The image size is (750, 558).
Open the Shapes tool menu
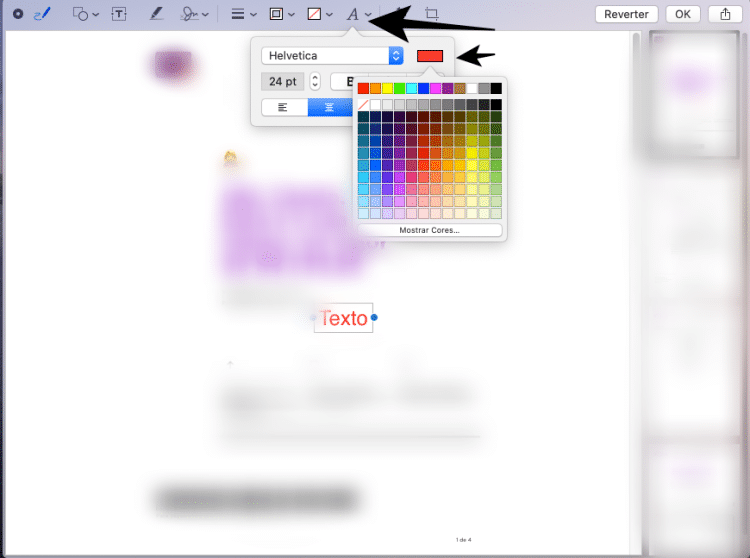tap(86, 15)
